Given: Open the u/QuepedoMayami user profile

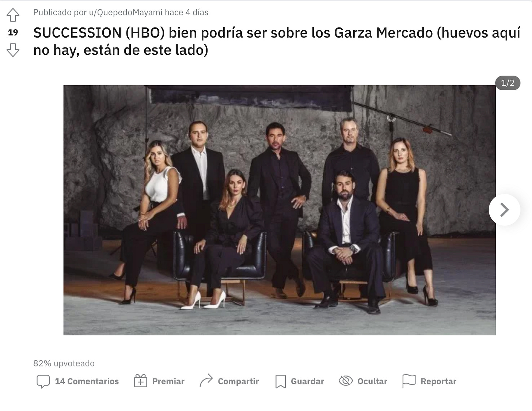Looking at the screenshot, I should (x=126, y=12).
